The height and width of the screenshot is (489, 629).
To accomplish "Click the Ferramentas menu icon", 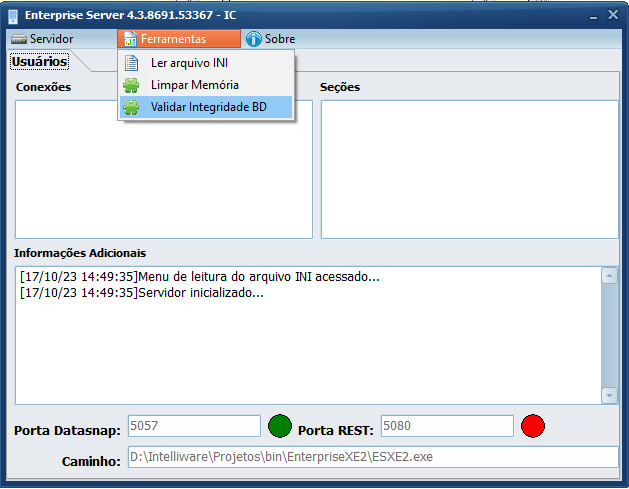I will pos(129,39).
